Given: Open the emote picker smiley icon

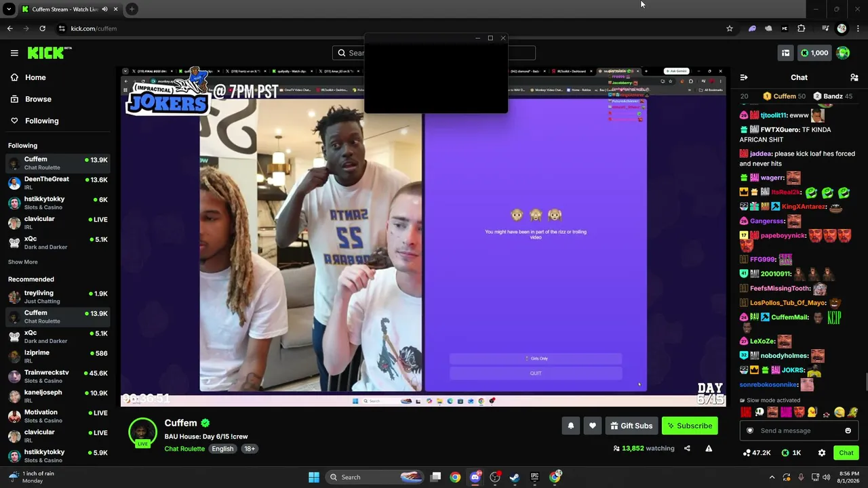Looking at the screenshot, I should [848, 430].
